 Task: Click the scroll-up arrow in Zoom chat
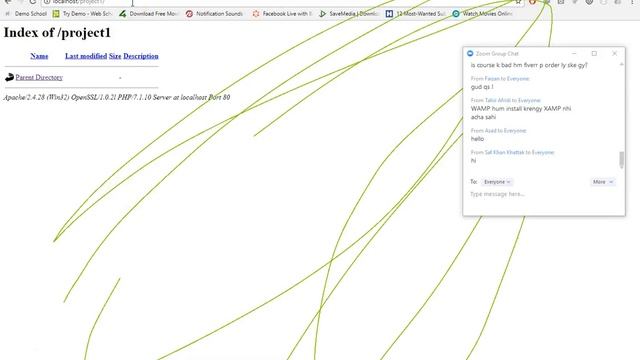[621, 64]
